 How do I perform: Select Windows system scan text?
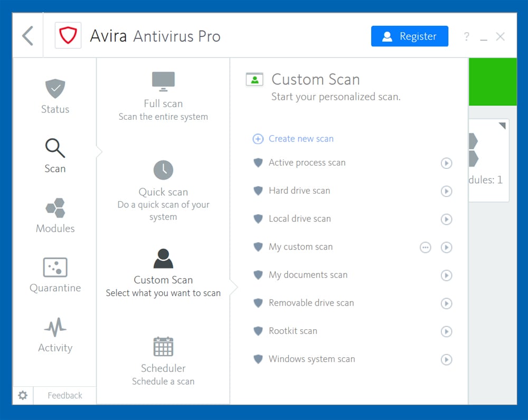point(312,359)
